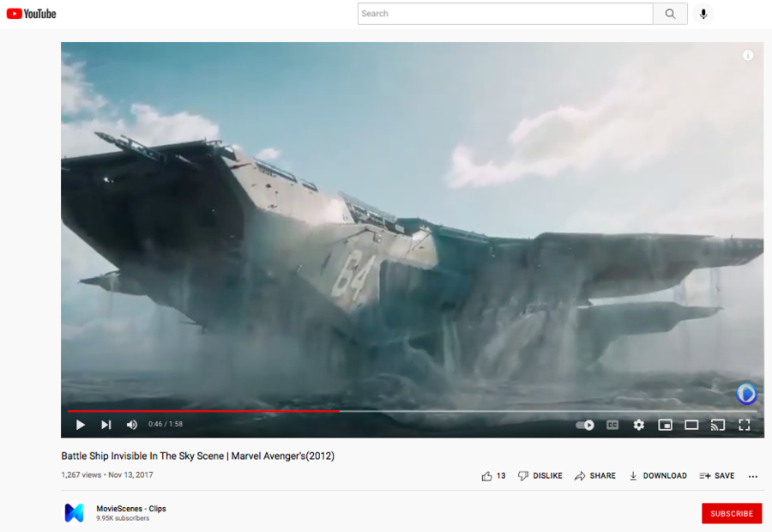Switch to theater mode
Screen dimensions: 772x532
pyautogui.click(x=691, y=425)
